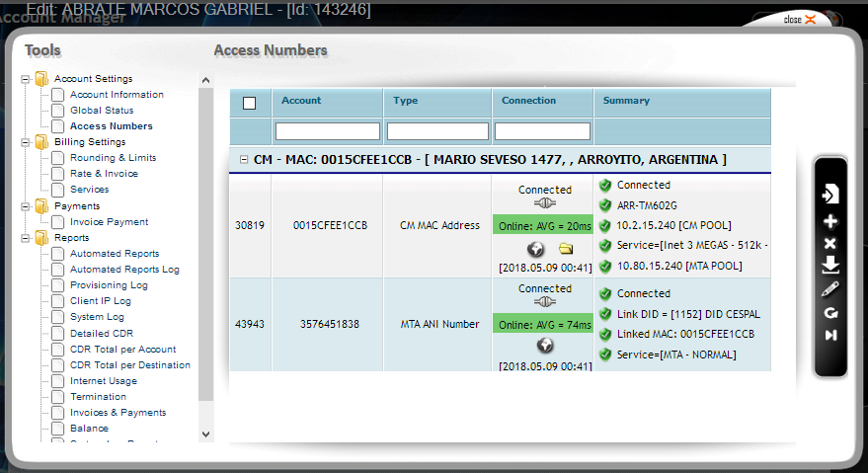Click the Tools tree scrollbar down arrow
Image resolution: width=868 pixels, height=473 pixels.
[x=205, y=434]
